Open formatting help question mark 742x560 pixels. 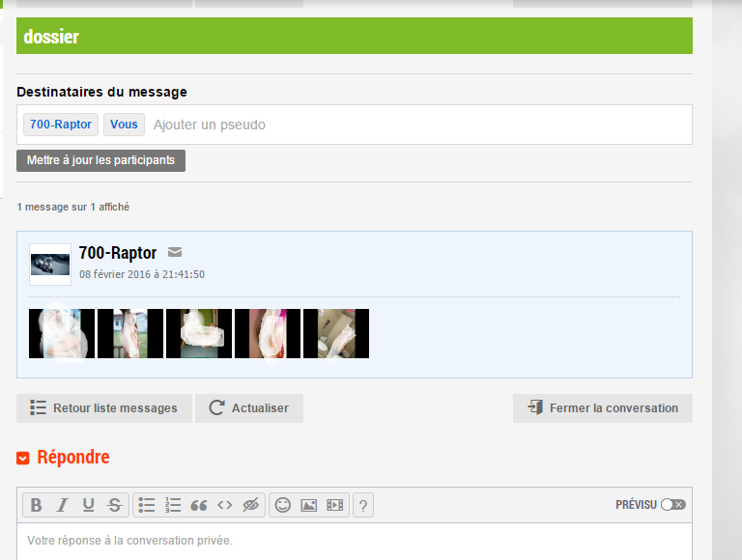(x=363, y=505)
